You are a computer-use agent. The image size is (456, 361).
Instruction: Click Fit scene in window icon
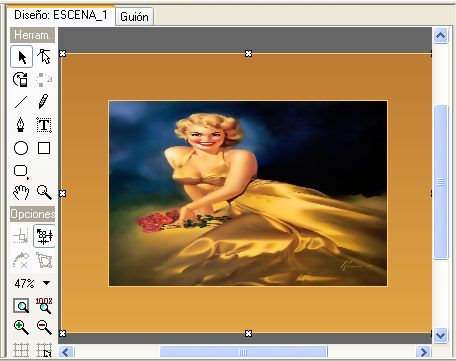pos(21,306)
